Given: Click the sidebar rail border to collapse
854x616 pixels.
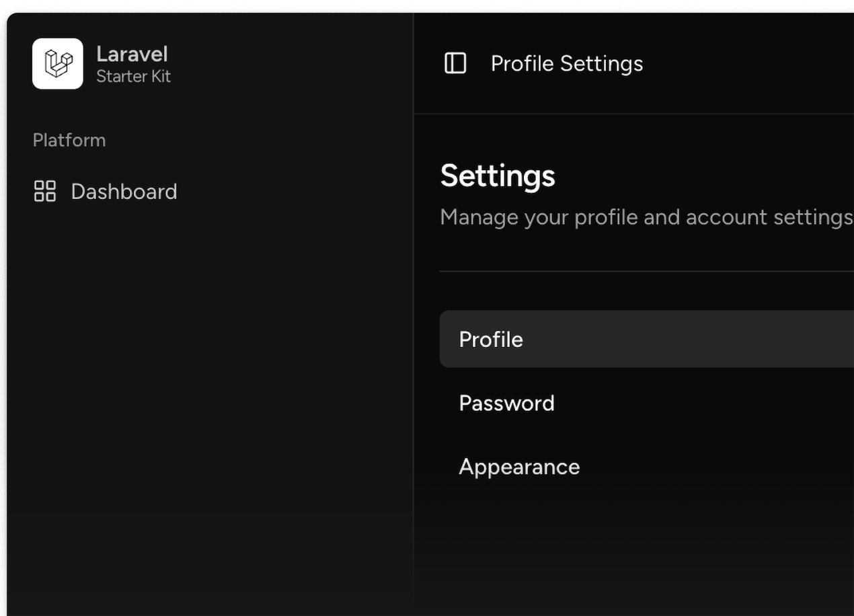Looking at the screenshot, I should point(413,336).
